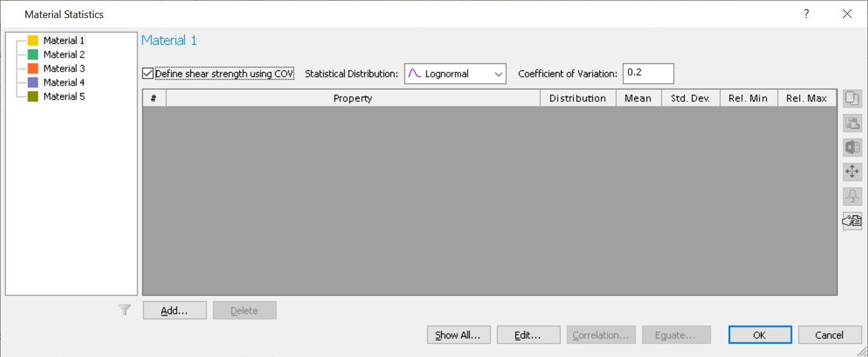Select Material 4 in the tree
This screenshot has width=868, height=357.
(64, 83)
